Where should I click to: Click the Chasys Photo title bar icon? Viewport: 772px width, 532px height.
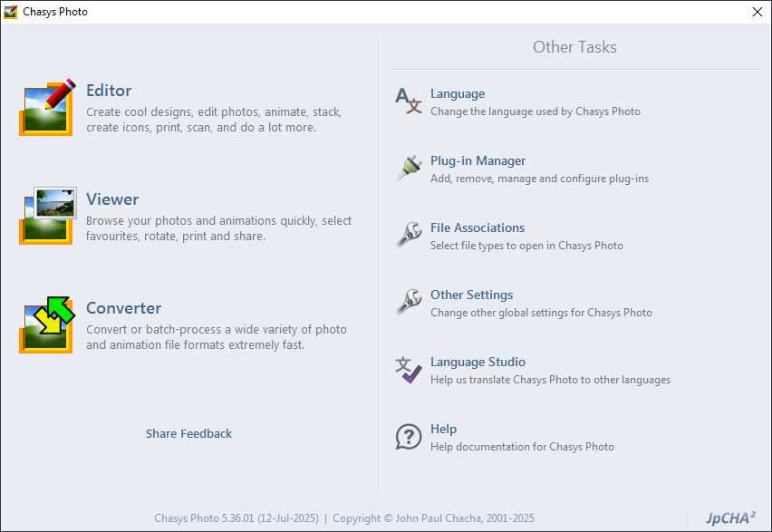pos(10,12)
